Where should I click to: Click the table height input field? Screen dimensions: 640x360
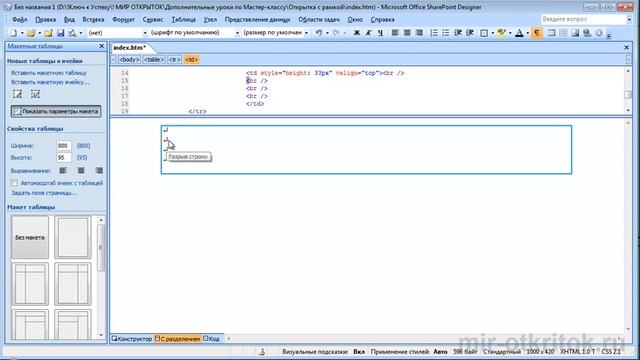pyautogui.click(x=64, y=158)
